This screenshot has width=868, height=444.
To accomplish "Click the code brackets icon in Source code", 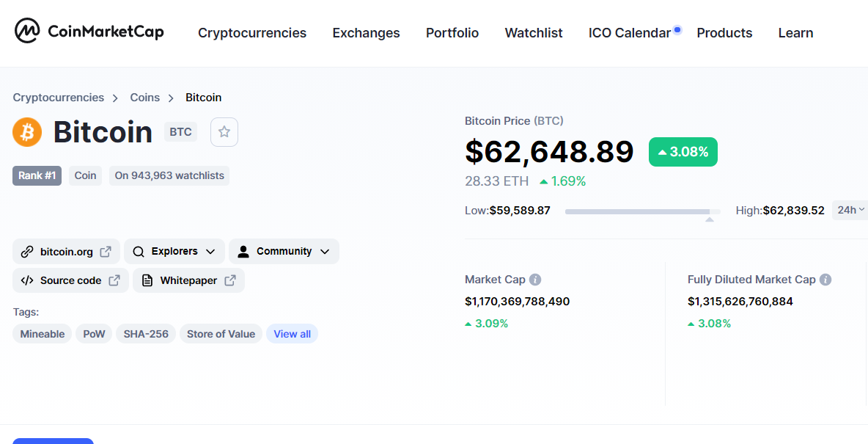I will [x=27, y=280].
